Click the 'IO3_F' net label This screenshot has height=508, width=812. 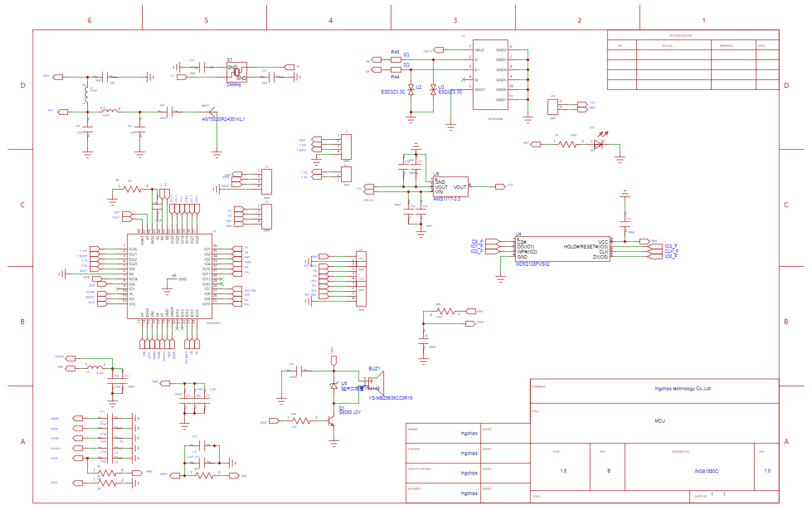pyautogui.click(x=671, y=246)
